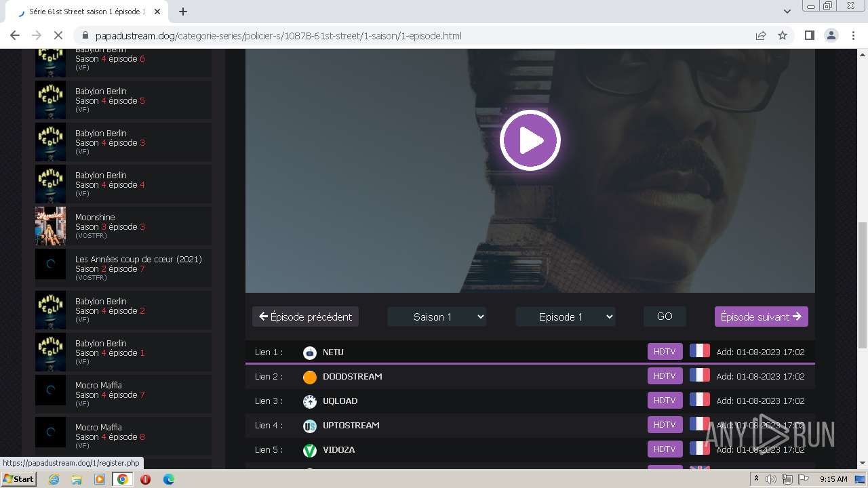Go back with the browser back arrow
The image size is (868, 488).
point(15,35)
